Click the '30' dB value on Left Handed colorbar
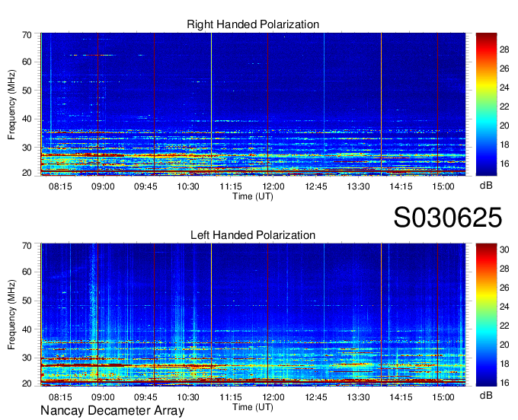Image resolution: width=518 pixels, height=420 pixels. click(x=504, y=250)
